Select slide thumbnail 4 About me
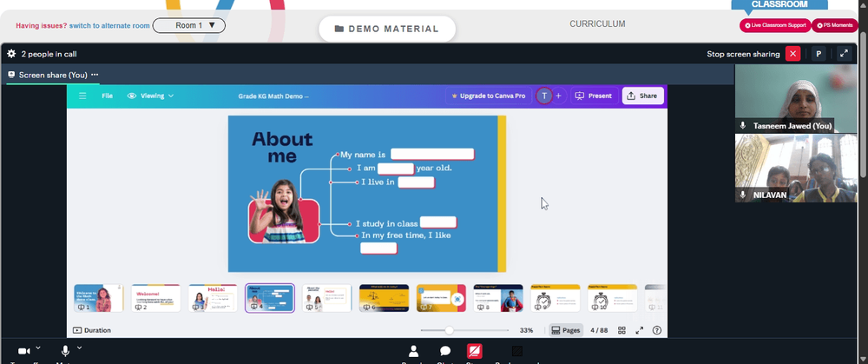Screen dimensions: 868x364 270,298
